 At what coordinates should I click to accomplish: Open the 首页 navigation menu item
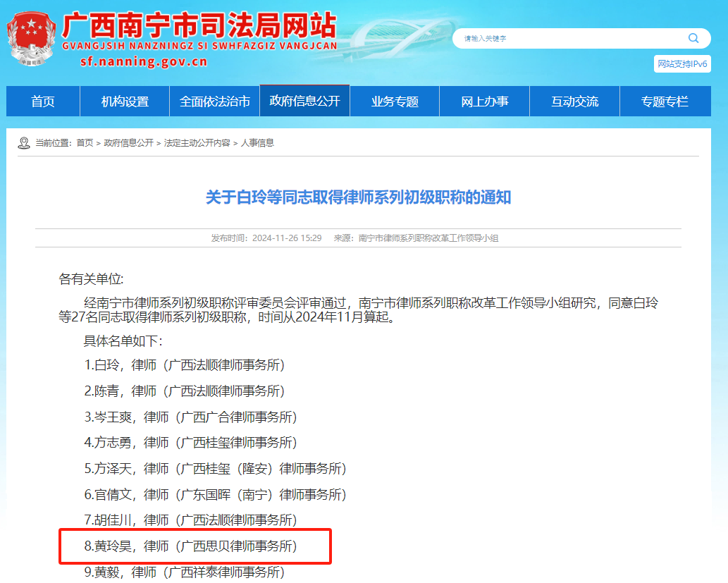point(42,101)
